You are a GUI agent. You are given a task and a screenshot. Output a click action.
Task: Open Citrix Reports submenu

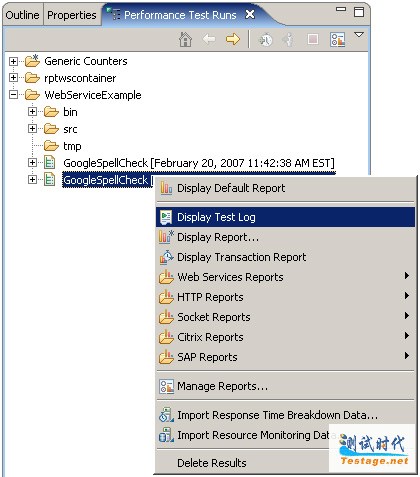285,337
